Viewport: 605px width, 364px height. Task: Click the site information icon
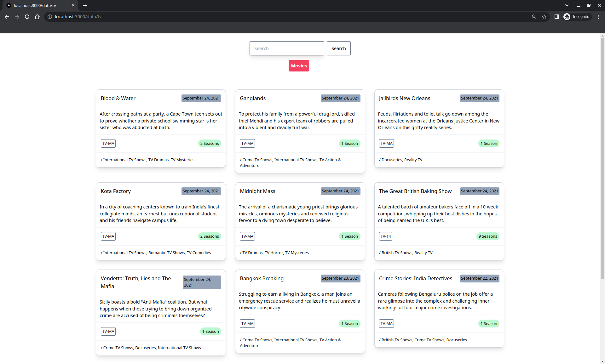point(50,17)
